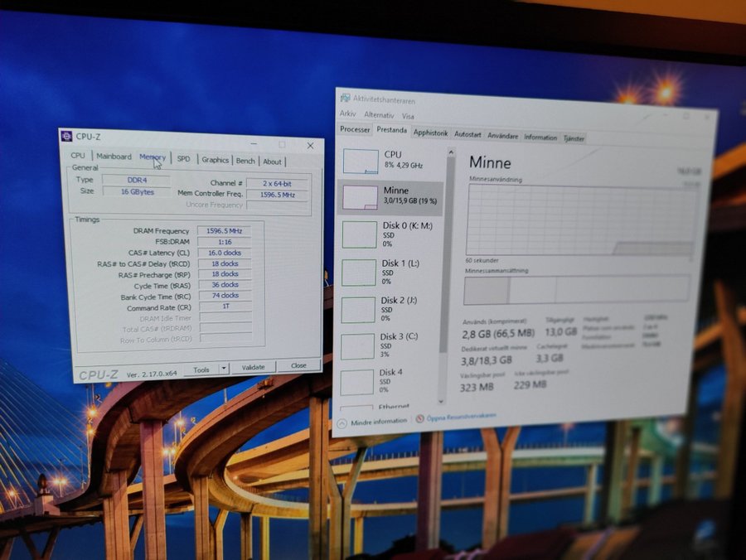Collapse with the Mindre information chevron
The height and width of the screenshot is (560, 746).
point(341,422)
